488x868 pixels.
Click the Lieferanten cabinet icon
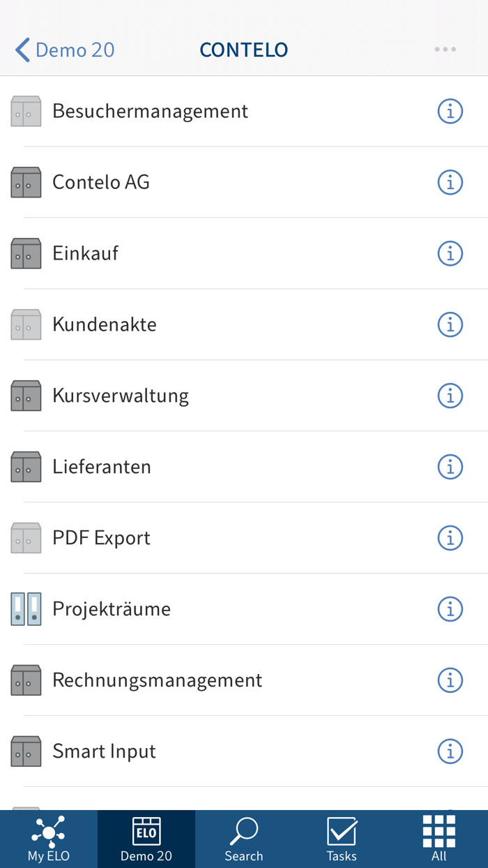(26, 467)
